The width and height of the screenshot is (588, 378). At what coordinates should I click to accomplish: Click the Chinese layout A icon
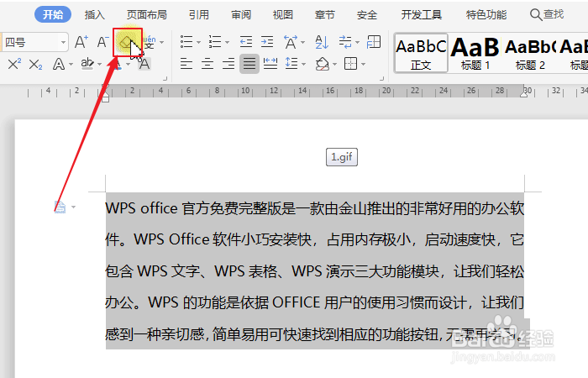pyautogui.click(x=291, y=42)
